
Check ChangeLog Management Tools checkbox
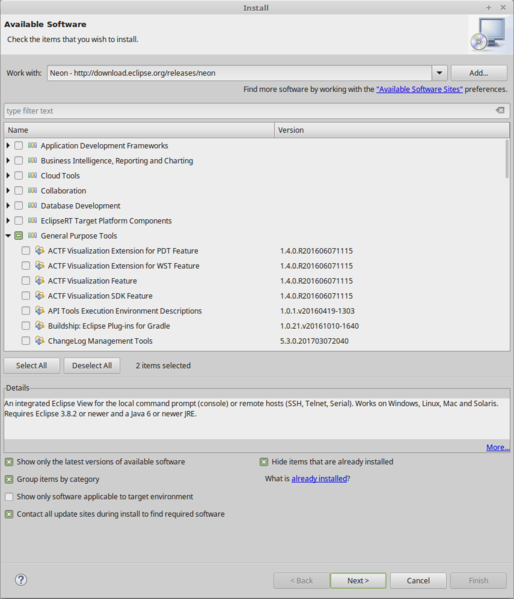coord(26,340)
